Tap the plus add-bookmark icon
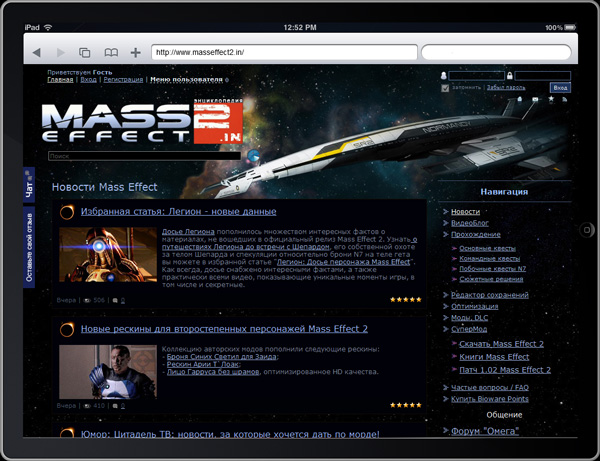The width and height of the screenshot is (600, 461). tap(135, 52)
